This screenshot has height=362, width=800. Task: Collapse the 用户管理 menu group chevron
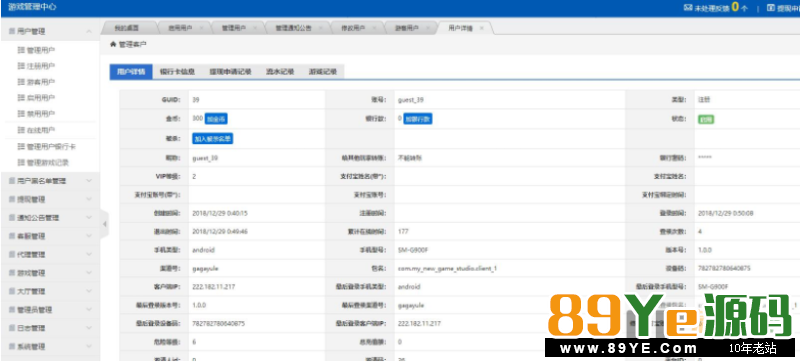point(89,31)
